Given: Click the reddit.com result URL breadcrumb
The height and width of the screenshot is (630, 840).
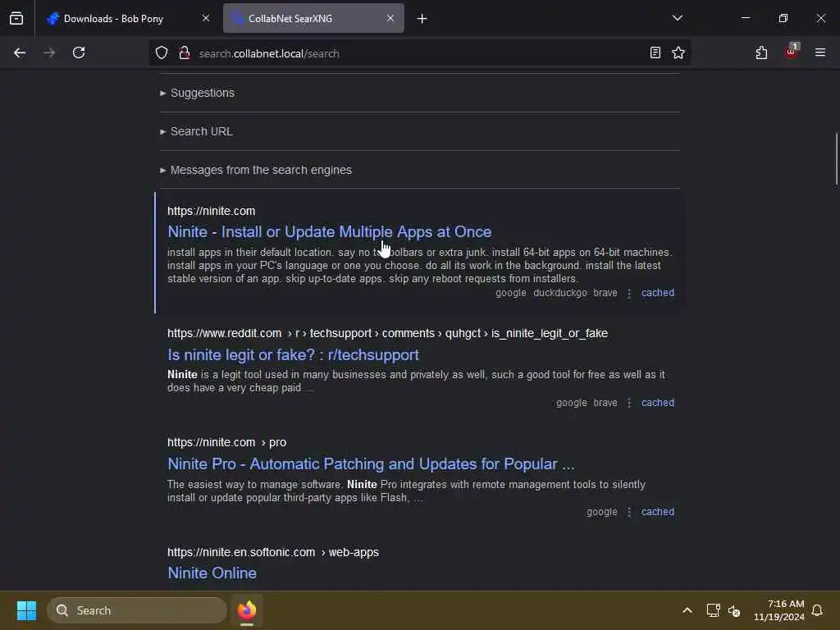Looking at the screenshot, I should [387, 333].
